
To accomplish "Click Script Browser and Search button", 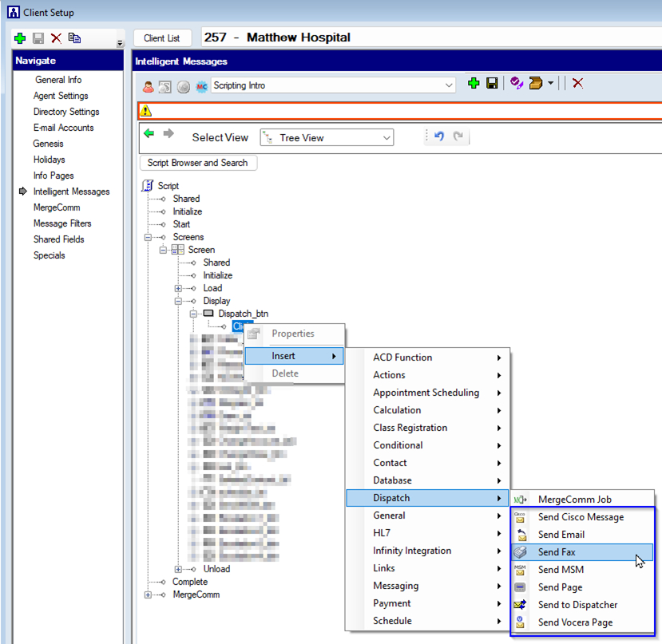I will pos(198,163).
